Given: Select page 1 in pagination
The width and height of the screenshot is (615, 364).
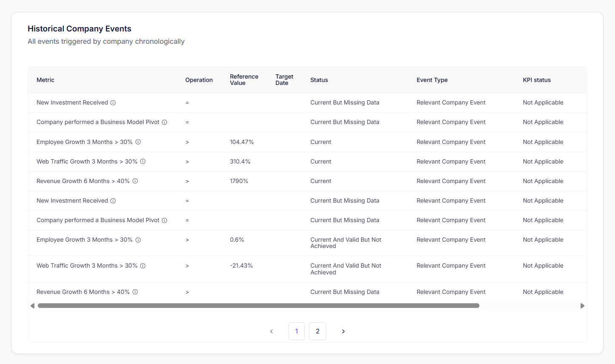Looking at the screenshot, I should (297, 331).
